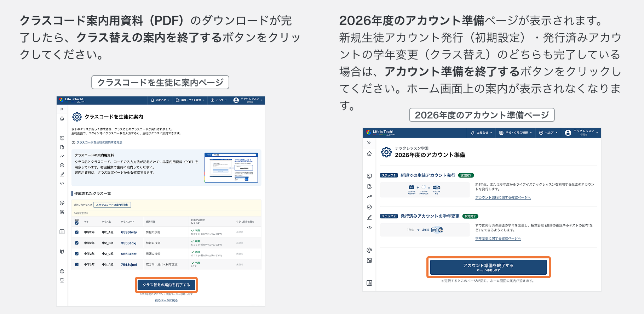644x314 pixels.
Task: Open the pencil icon in class code page sidebar
Action: [x=62, y=174]
